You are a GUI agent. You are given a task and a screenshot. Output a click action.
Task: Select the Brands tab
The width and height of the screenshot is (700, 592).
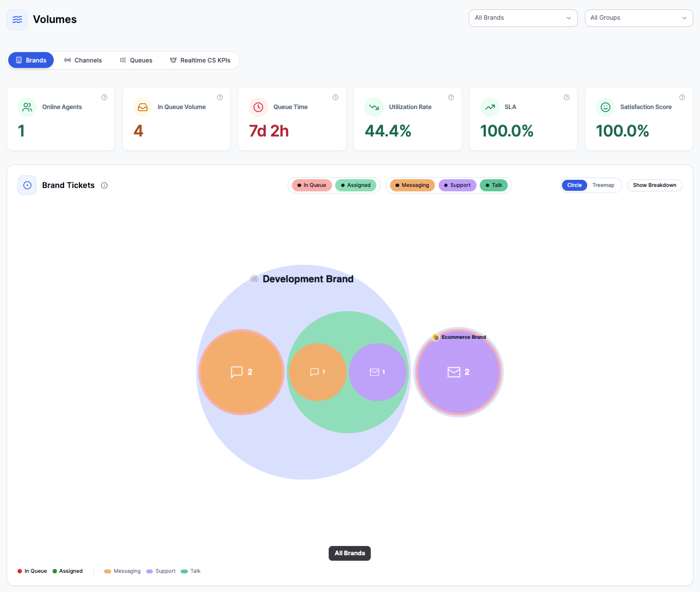[x=31, y=60]
